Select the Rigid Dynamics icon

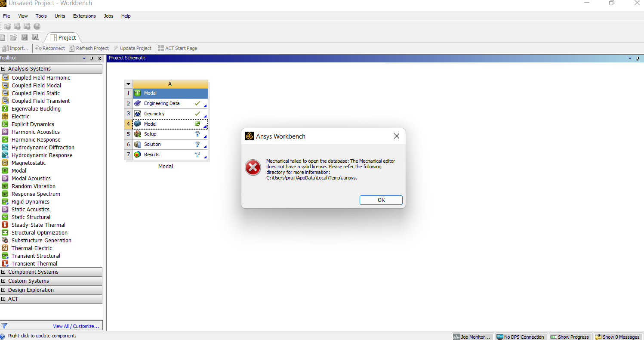coord(5,201)
